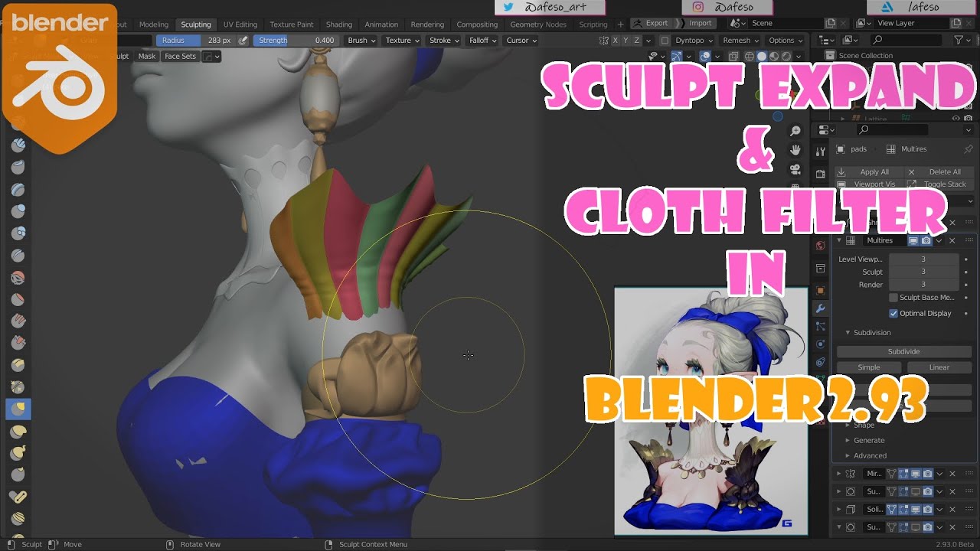Open outliner filter funnel icon
The image size is (980, 551).
click(x=959, y=40)
